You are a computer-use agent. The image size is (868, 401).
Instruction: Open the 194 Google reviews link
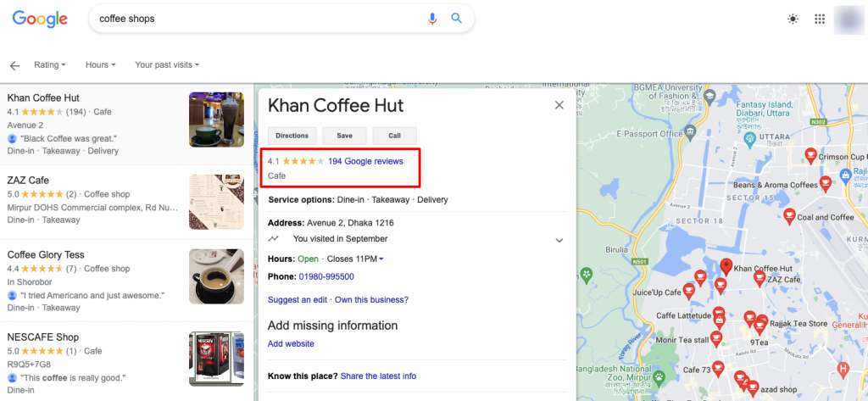pos(365,161)
